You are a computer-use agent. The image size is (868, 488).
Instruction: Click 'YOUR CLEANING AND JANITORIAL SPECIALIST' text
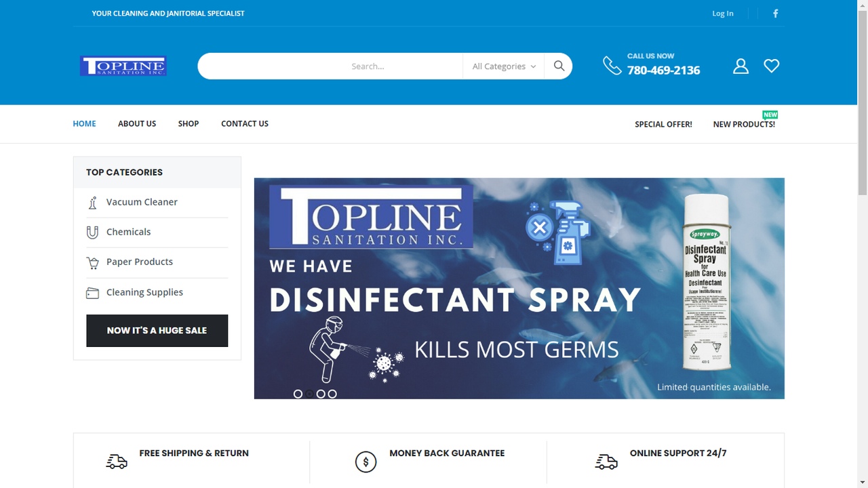click(x=168, y=14)
